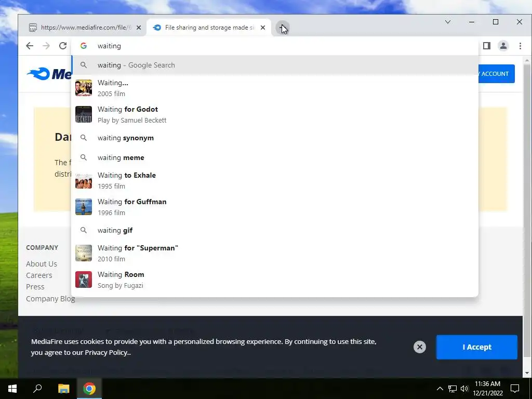
Task: Accept cookies with I Accept button
Action: point(477,347)
